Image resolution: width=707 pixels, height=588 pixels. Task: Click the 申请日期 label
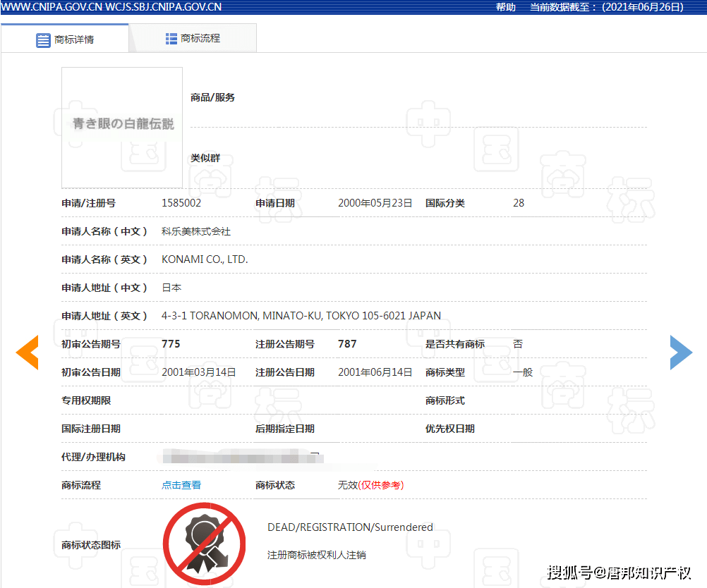click(x=275, y=203)
